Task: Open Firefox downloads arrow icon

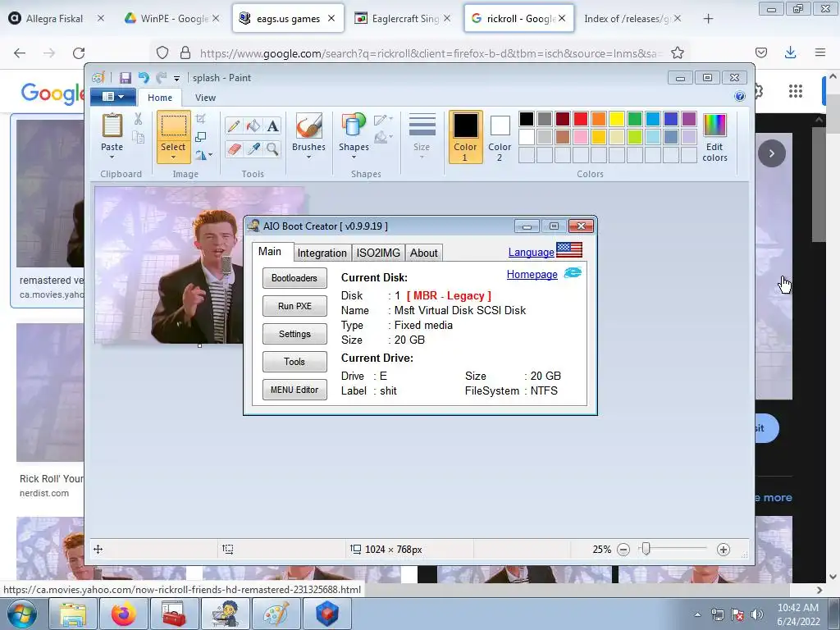Action: 790,52
